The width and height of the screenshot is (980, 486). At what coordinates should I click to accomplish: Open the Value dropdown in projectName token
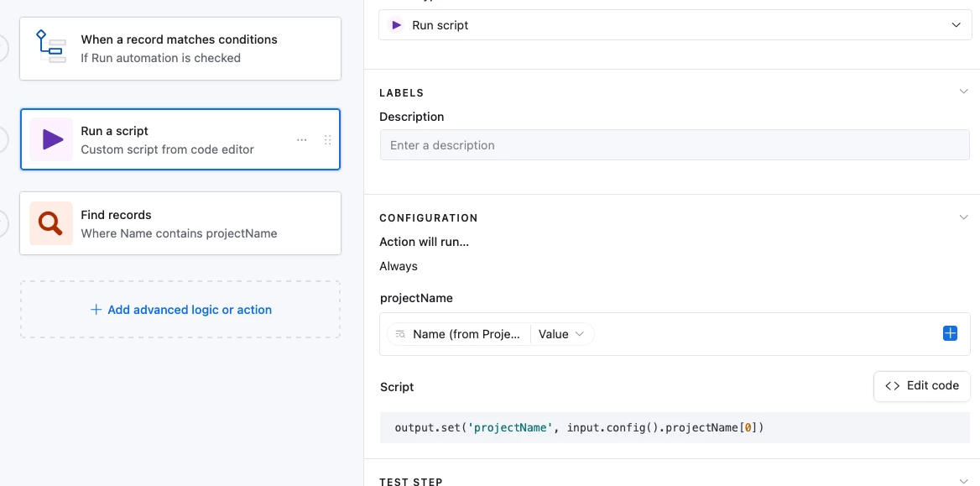pos(561,334)
